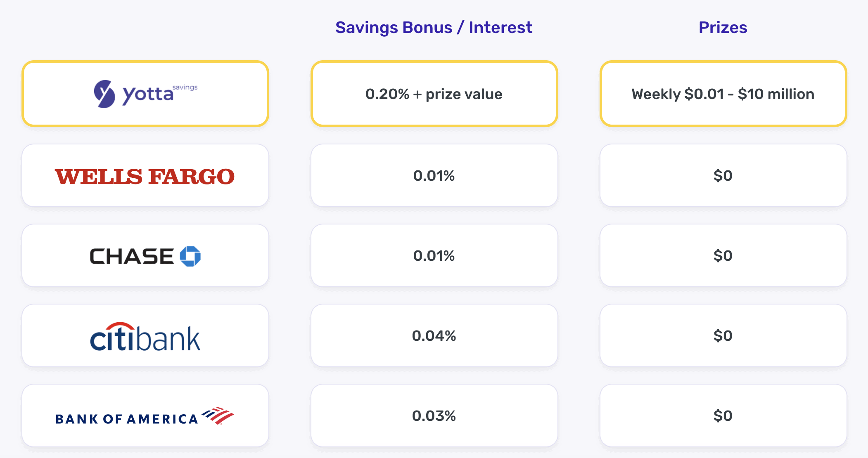Click Wells Fargo's 0.01% interest cell

tap(434, 176)
